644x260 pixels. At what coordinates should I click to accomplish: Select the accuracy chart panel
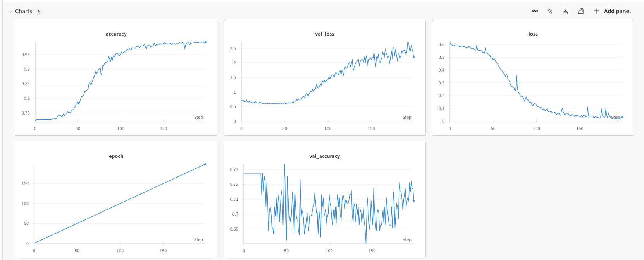(116, 78)
